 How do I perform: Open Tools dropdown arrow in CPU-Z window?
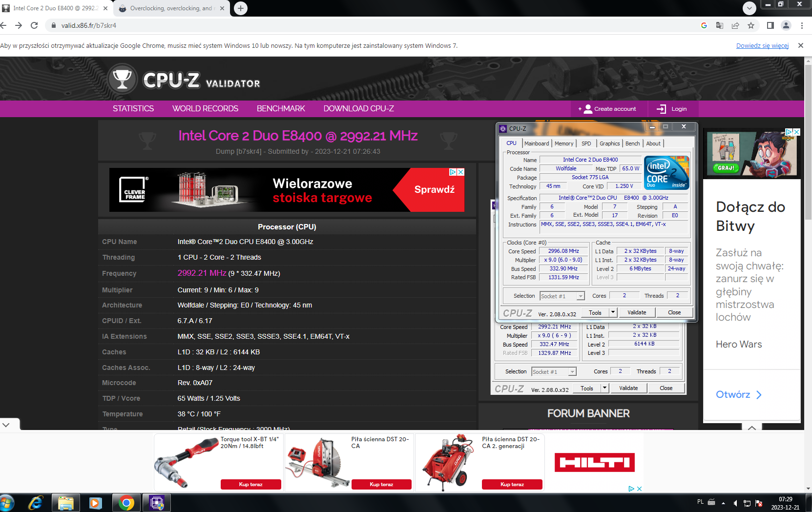[x=613, y=312]
